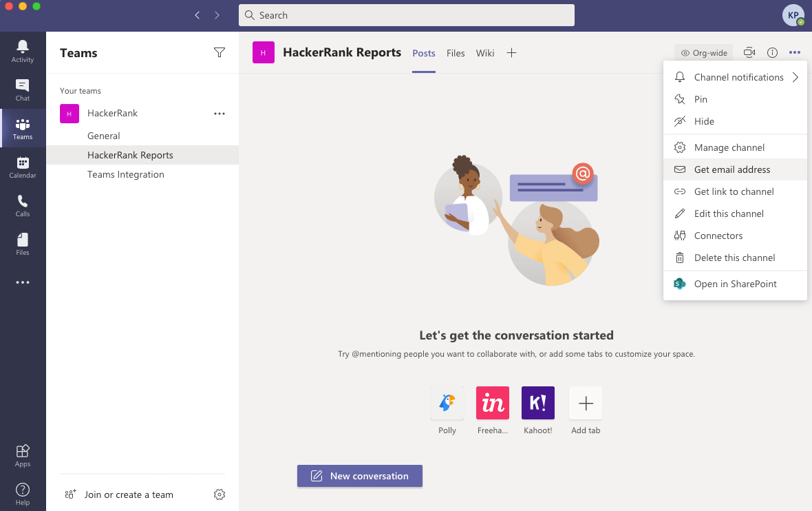Click the macOS yellow minimize button

(22, 6)
